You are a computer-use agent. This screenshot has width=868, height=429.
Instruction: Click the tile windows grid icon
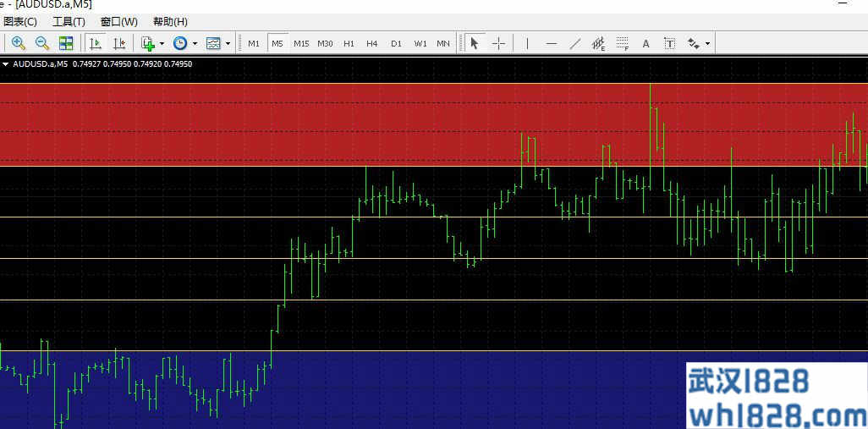coord(66,43)
